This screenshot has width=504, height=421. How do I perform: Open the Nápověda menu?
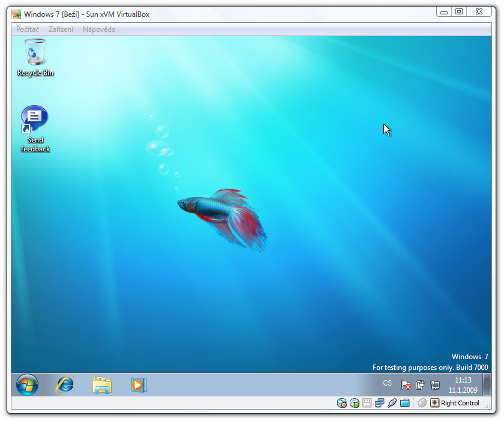[x=98, y=29]
